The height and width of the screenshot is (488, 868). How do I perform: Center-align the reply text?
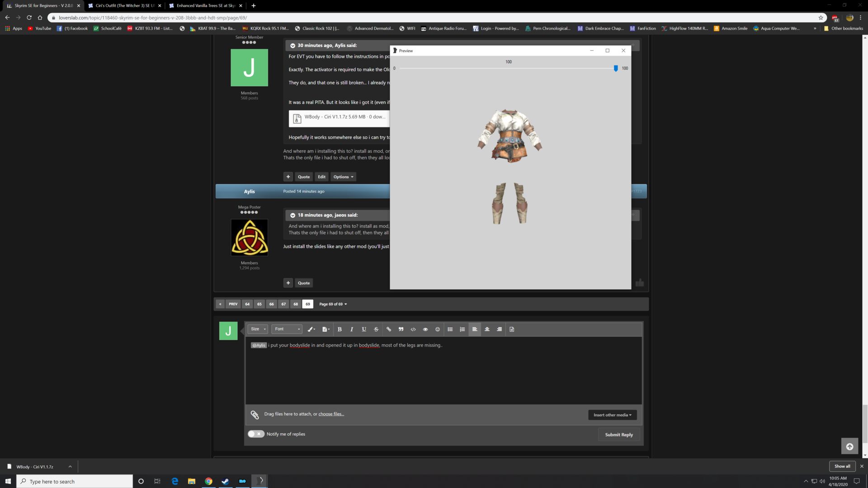click(x=487, y=329)
